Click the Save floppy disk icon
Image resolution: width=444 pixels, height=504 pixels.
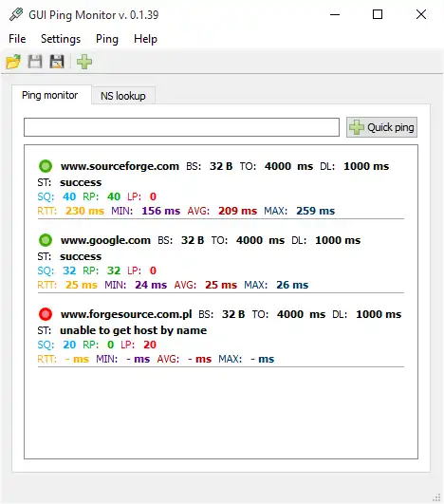coord(35,62)
